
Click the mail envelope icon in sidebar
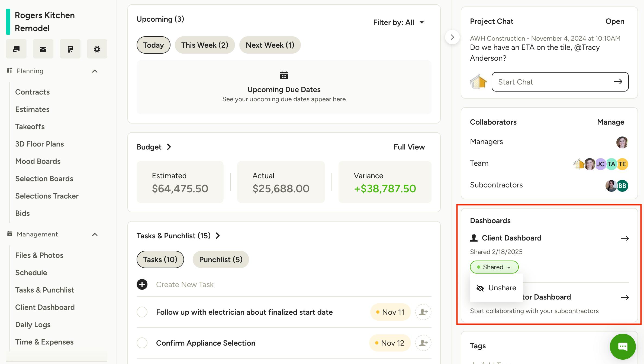pos(43,49)
